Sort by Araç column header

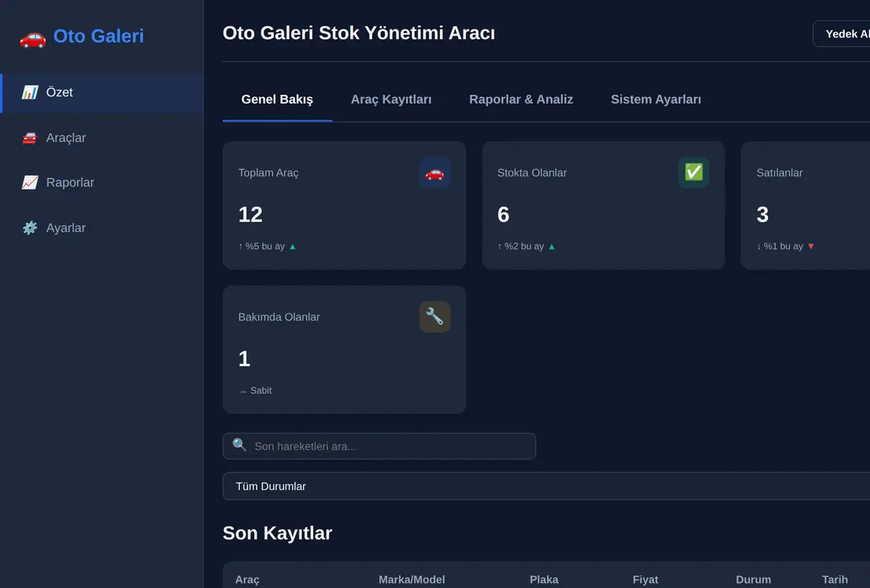[x=247, y=579]
